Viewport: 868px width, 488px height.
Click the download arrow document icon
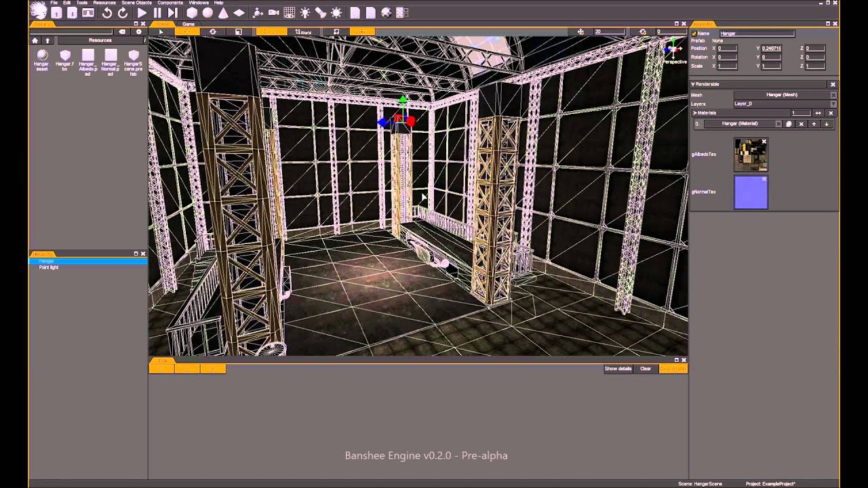pyautogui.click(x=72, y=12)
